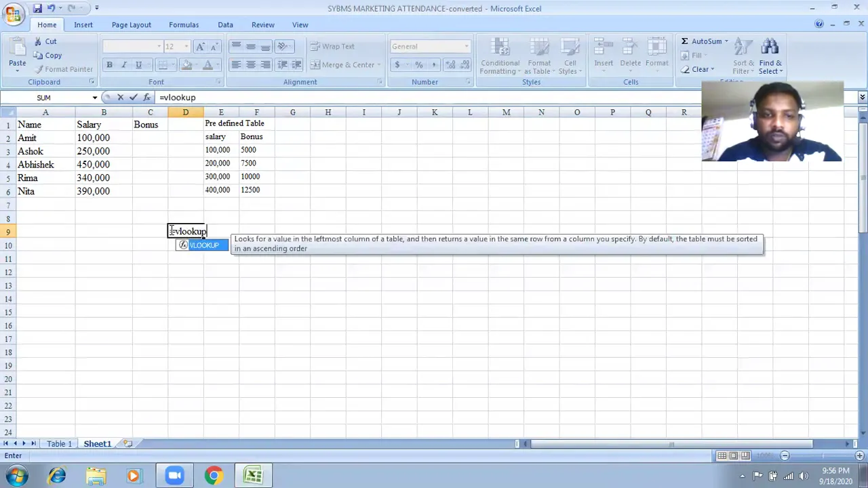This screenshot has width=868, height=488.
Task: Click the Percent Style icon
Action: 418,64
